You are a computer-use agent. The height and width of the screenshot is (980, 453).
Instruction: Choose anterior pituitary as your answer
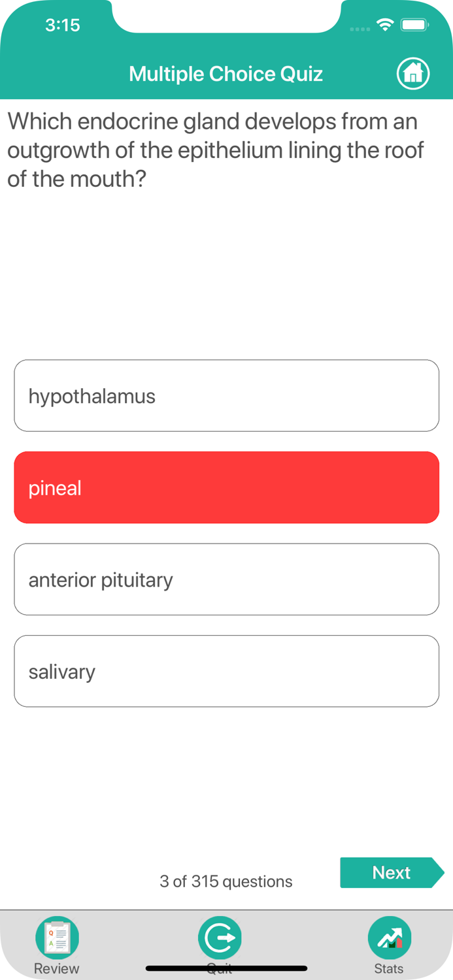pyautogui.click(x=226, y=579)
